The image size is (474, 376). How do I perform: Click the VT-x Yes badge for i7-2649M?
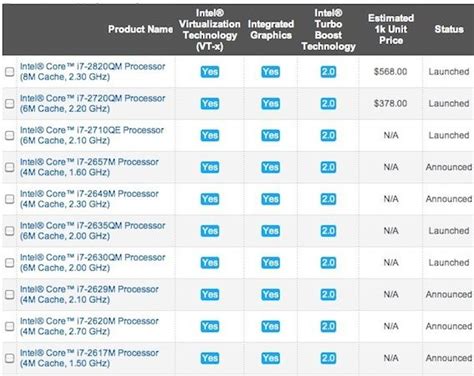[210, 199]
